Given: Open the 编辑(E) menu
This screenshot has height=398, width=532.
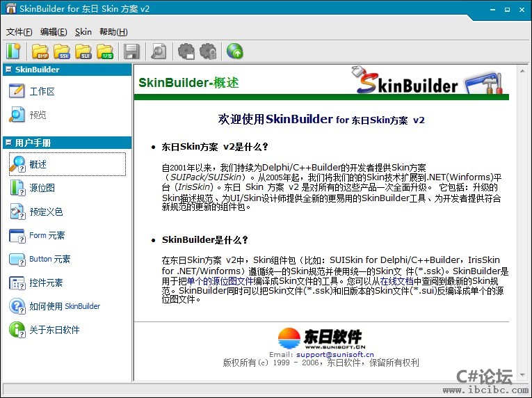Looking at the screenshot, I should tap(54, 32).
